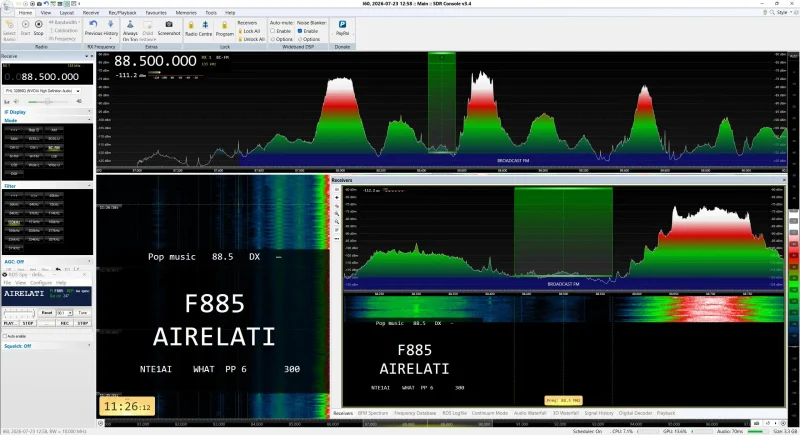The width and height of the screenshot is (800, 435).
Task: Toggle Always On Top icon
Action: click(x=130, y=24)
